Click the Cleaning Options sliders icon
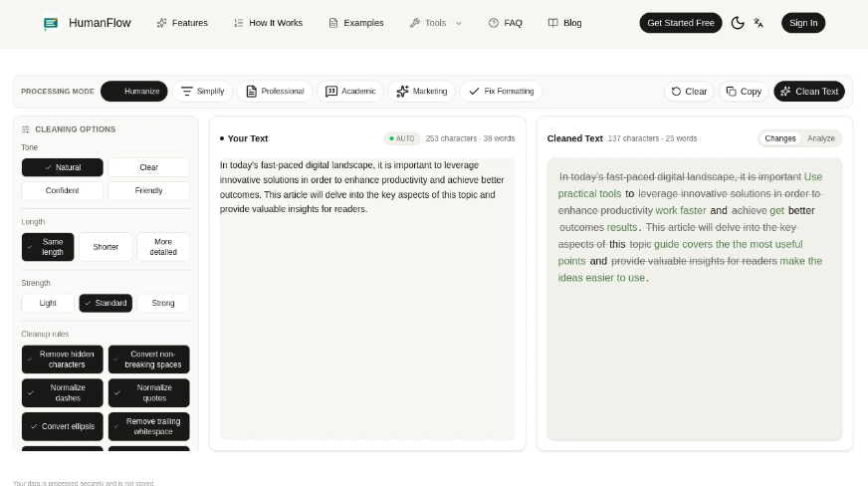 pos(26,129)
